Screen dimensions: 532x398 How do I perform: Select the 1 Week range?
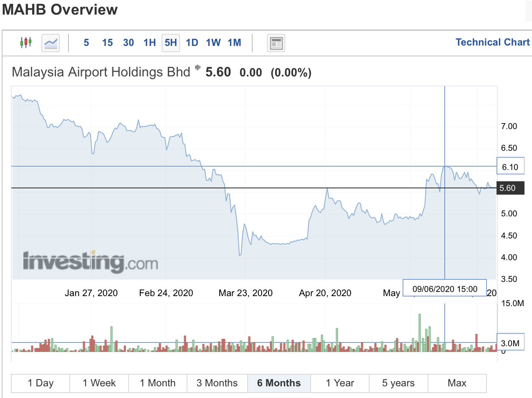99,383
